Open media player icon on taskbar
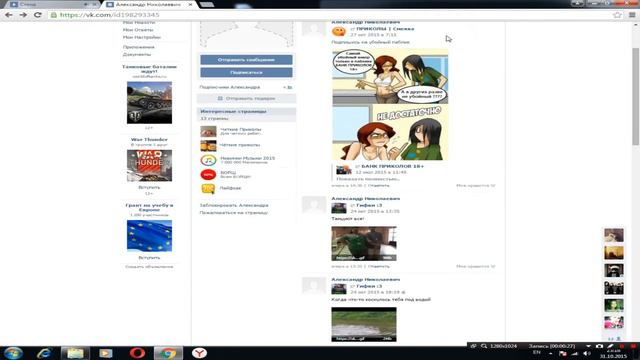The height and width of the screenshot is (360, 640). 105,353
